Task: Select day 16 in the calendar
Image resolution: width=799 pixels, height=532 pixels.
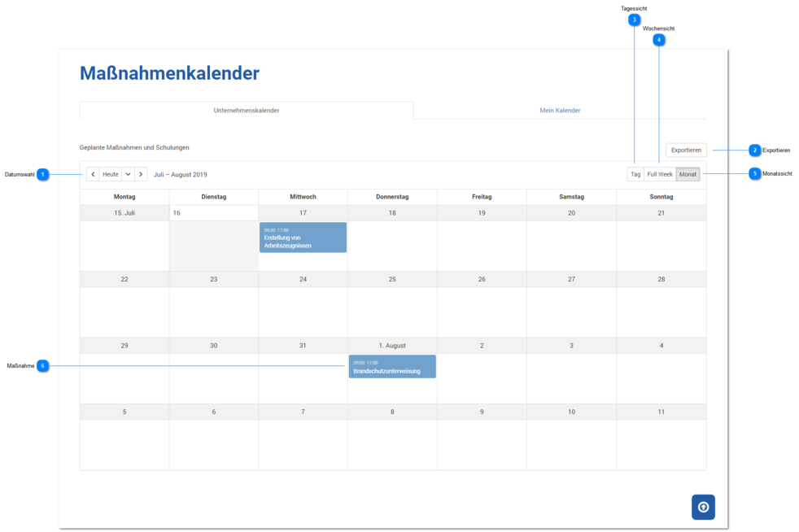Action: click(214, 213)
